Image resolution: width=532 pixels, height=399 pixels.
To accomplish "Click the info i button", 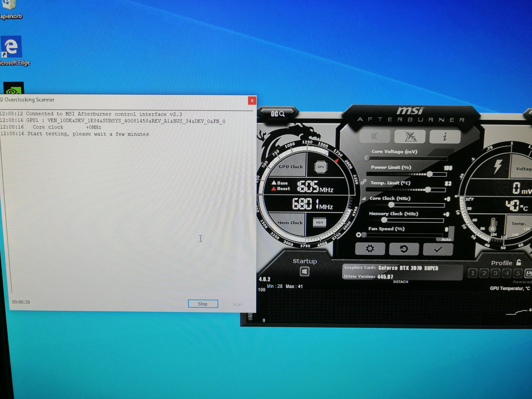I will pyautogui.click(x=445, y=136).
